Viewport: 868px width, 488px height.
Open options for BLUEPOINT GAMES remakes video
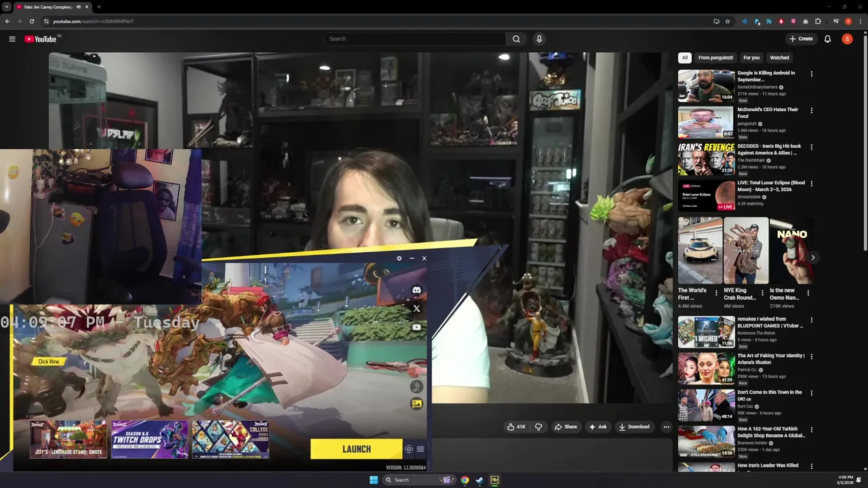click(811, 320)
